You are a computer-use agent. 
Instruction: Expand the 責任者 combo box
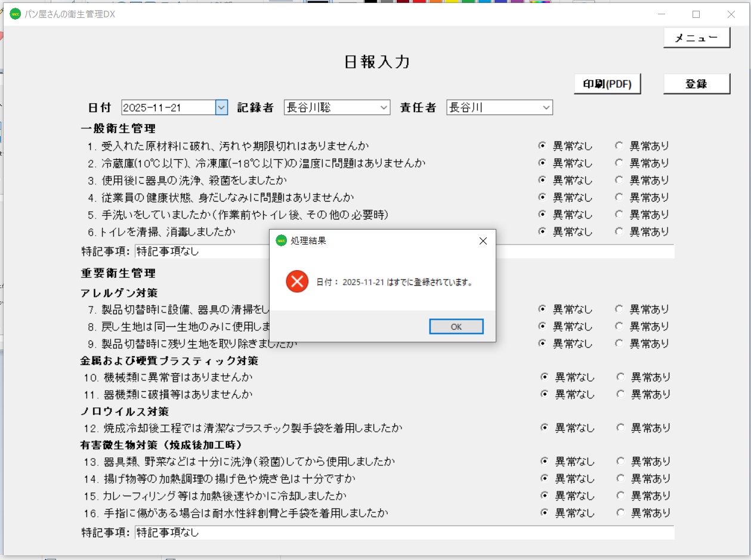(546, 107)
